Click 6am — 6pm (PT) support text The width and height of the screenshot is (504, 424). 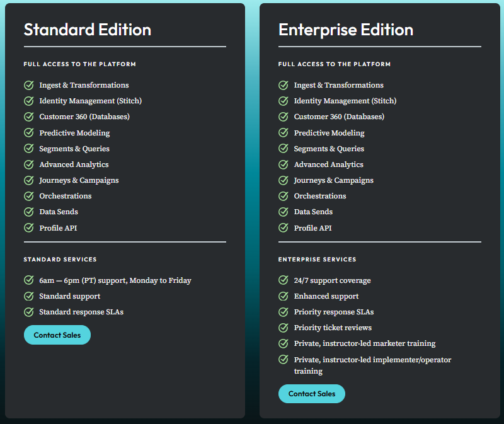point(84,280)
